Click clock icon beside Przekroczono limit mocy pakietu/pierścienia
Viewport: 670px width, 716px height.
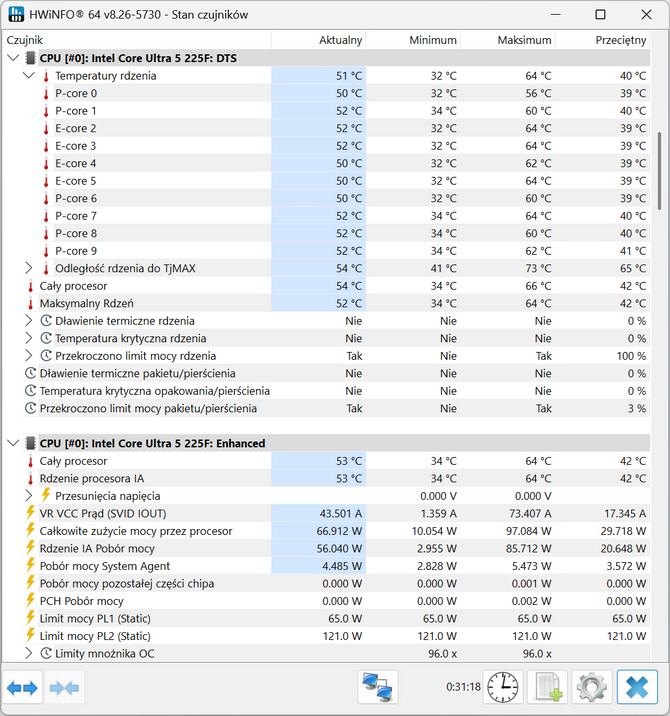click(30, 408)
